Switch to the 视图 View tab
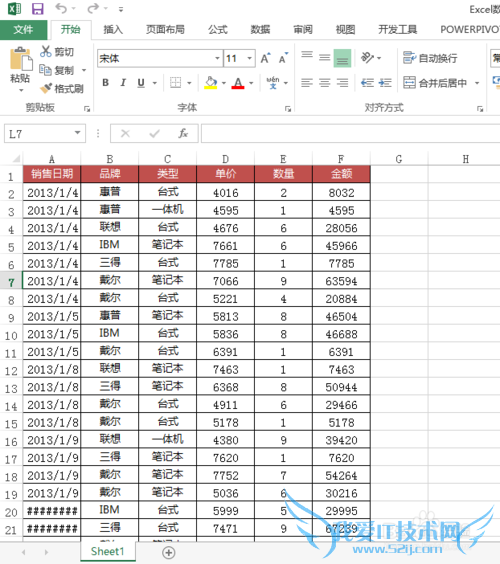500x564 pixels. [x=345, y=29]
